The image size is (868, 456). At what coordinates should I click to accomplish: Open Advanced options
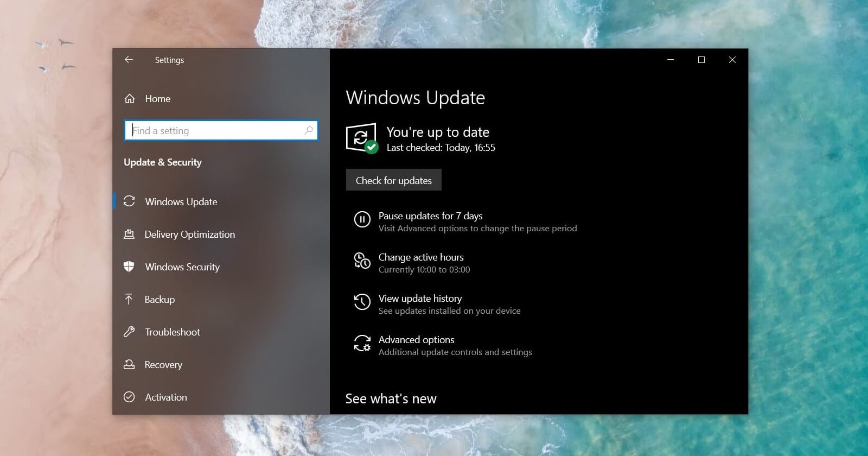(x=417, y=340)
